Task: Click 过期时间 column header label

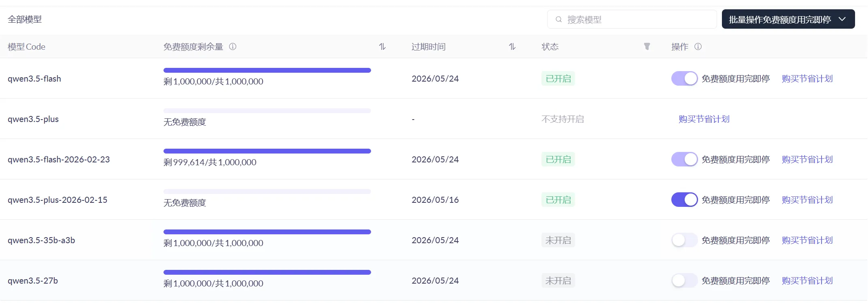Action: [429, 46]
